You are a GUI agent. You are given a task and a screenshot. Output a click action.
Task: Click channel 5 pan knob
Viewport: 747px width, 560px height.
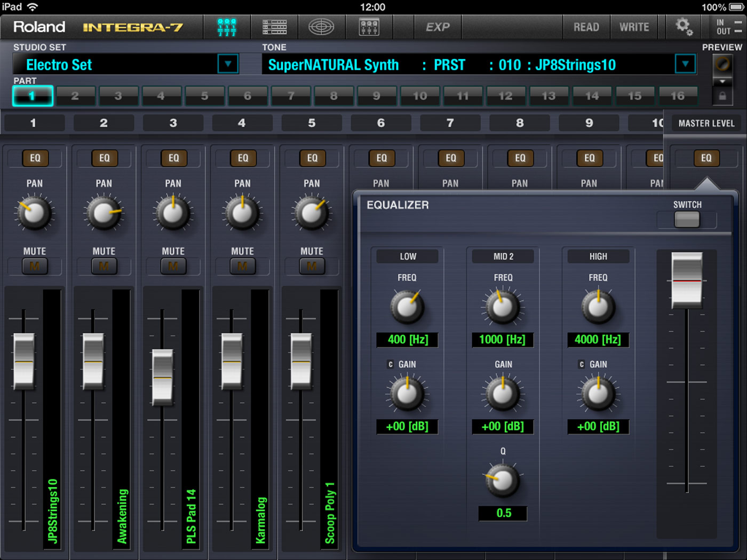pyautogui.click(x=312, y=213)
